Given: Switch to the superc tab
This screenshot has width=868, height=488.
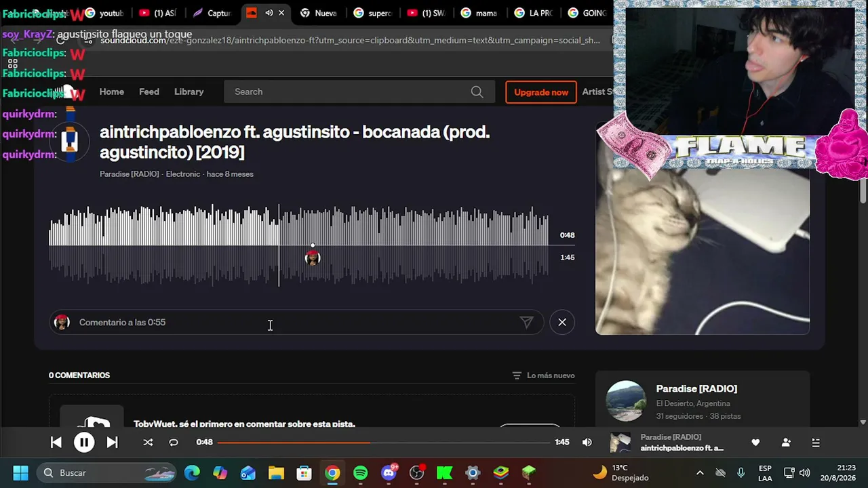Looking at the screenshot, I should (x=372, y=13).
